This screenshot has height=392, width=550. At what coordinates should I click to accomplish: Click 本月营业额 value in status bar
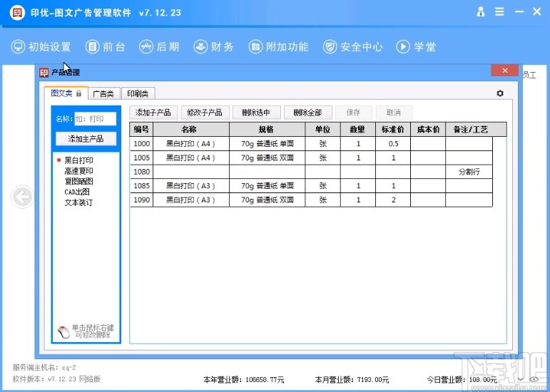[x=373, y=379]
